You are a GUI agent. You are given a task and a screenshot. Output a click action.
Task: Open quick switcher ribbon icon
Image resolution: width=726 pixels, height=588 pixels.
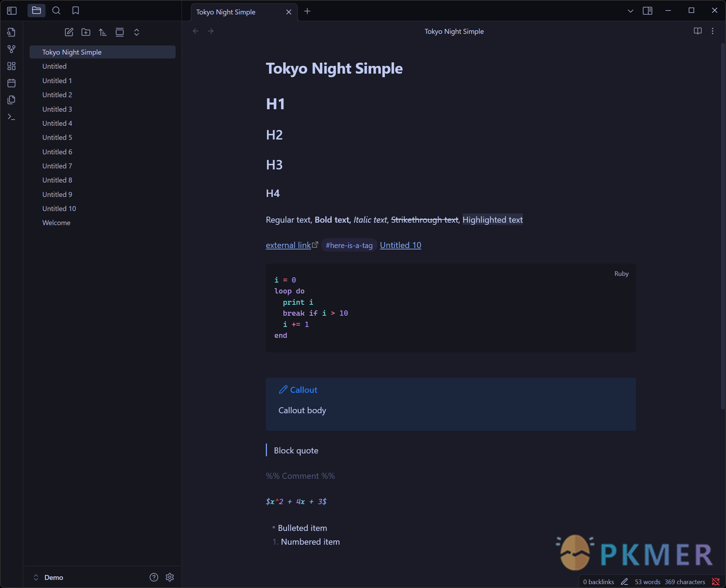pos(11,32)
